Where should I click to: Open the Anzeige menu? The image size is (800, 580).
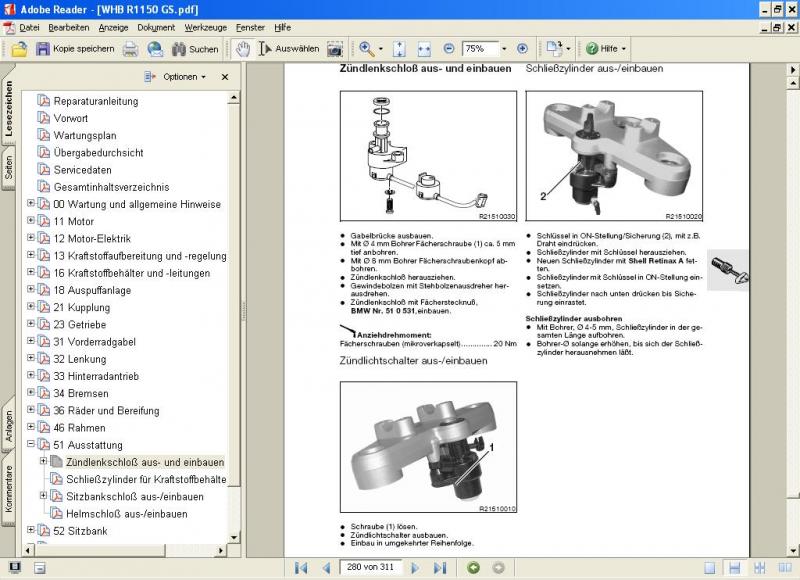[x=113, y=28]
